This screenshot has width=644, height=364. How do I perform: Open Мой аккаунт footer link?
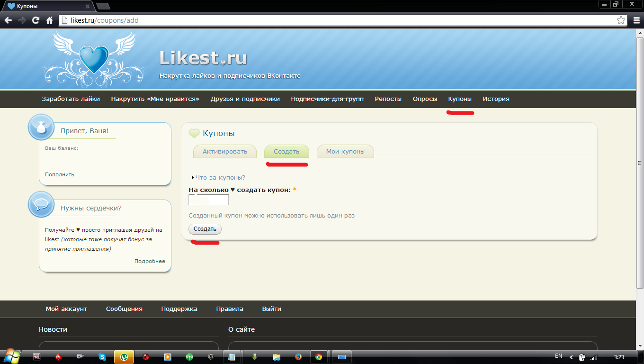pyautogui.click(x=66, y=309)
